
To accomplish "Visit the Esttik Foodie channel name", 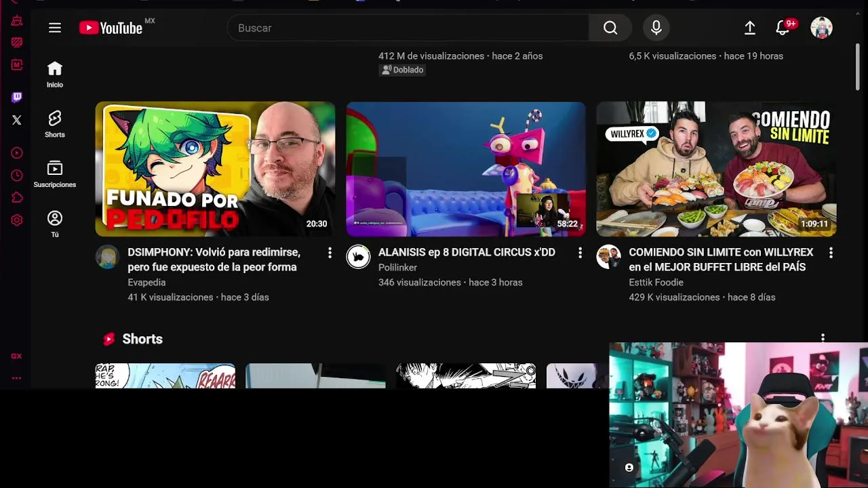I will [x=656, y=282].
